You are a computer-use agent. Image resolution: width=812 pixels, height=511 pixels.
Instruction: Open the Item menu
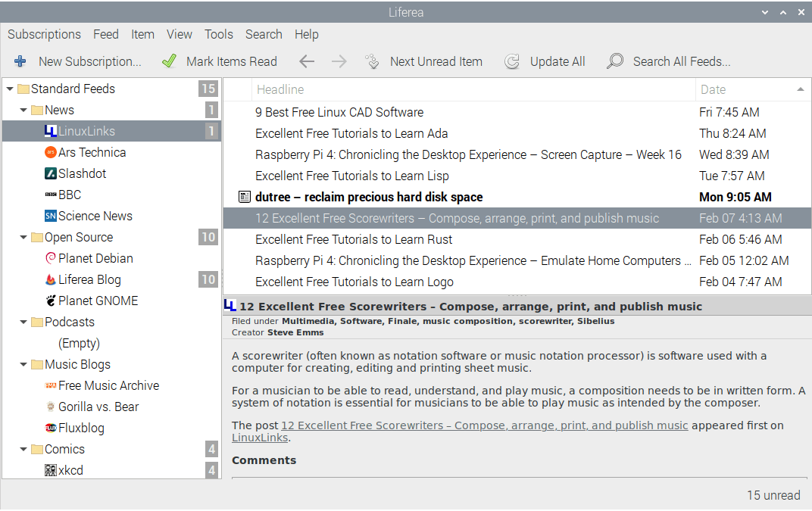[x=142, y=35]
